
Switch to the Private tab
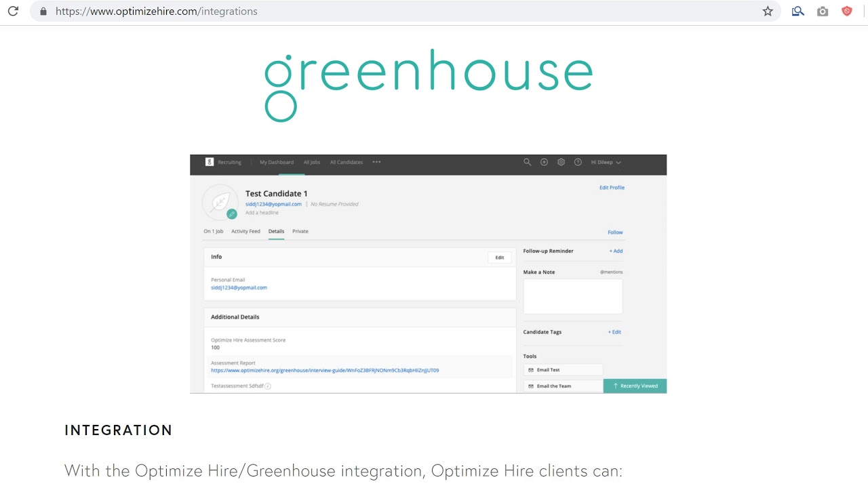[300, 231]
